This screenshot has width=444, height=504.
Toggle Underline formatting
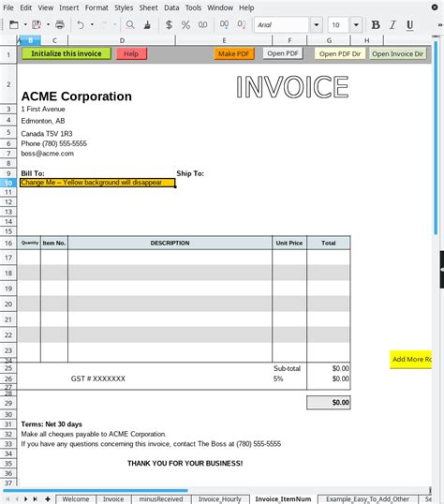pos(409,25)
